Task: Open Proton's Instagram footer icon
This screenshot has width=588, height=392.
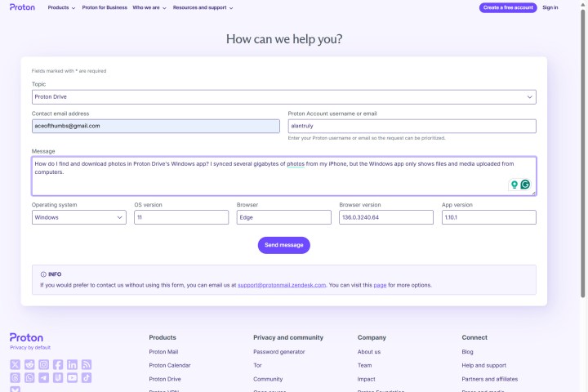Action: 44,364
